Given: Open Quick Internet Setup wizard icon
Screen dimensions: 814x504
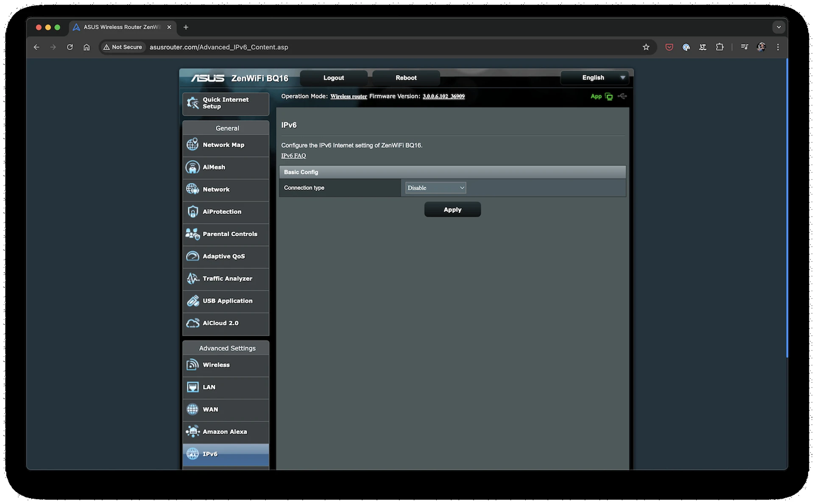Looking at the screenshot, I should click(192, 103).
